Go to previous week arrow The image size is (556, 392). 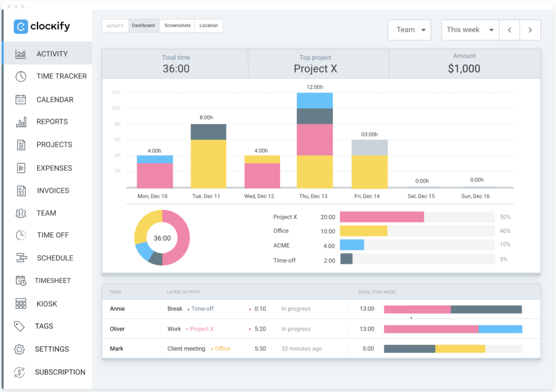509,30
